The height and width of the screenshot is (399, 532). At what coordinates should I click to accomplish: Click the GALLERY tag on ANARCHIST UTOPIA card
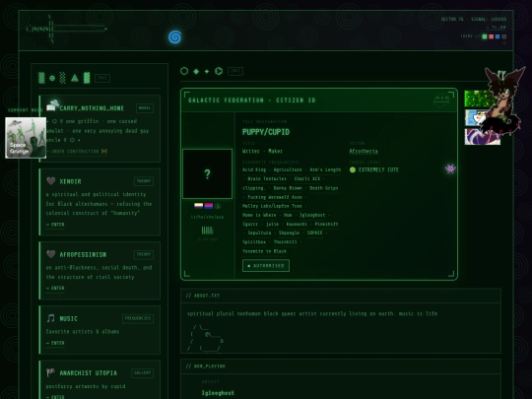click(x=143, y=372)
